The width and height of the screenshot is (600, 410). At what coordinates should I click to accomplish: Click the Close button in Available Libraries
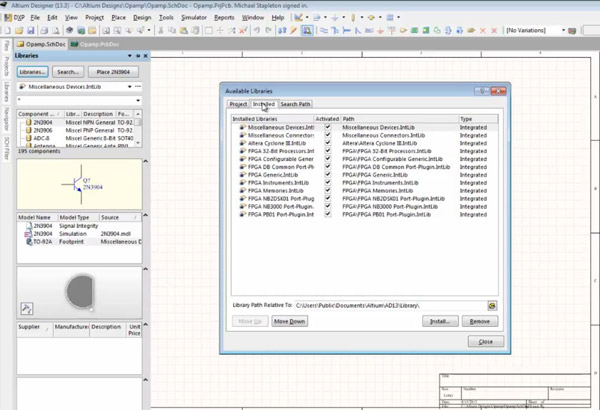[486, 341]
